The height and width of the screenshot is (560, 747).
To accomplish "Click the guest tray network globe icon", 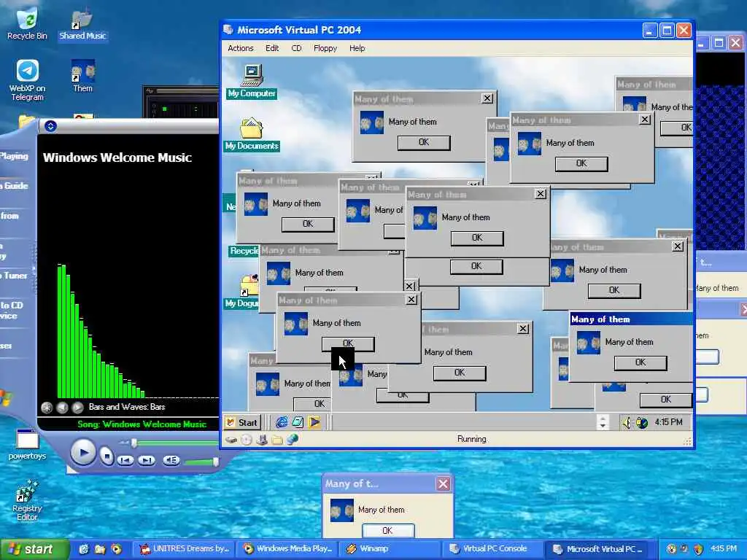I will point(642,422).
